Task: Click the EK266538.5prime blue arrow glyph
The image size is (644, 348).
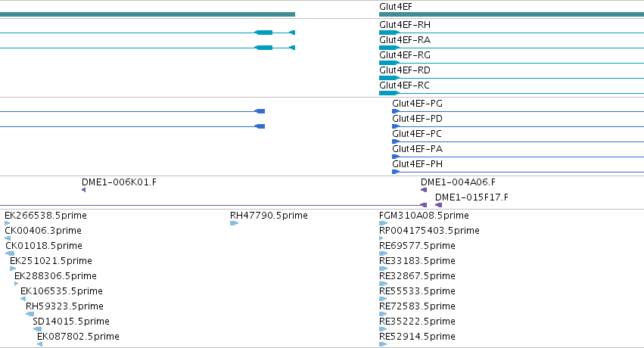Action: click(7, 223)
